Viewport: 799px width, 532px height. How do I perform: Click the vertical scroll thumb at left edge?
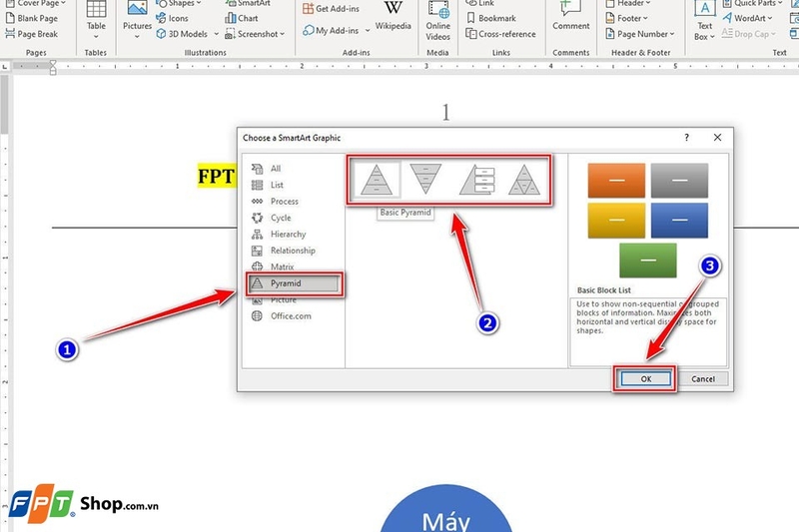click(4, 105)
